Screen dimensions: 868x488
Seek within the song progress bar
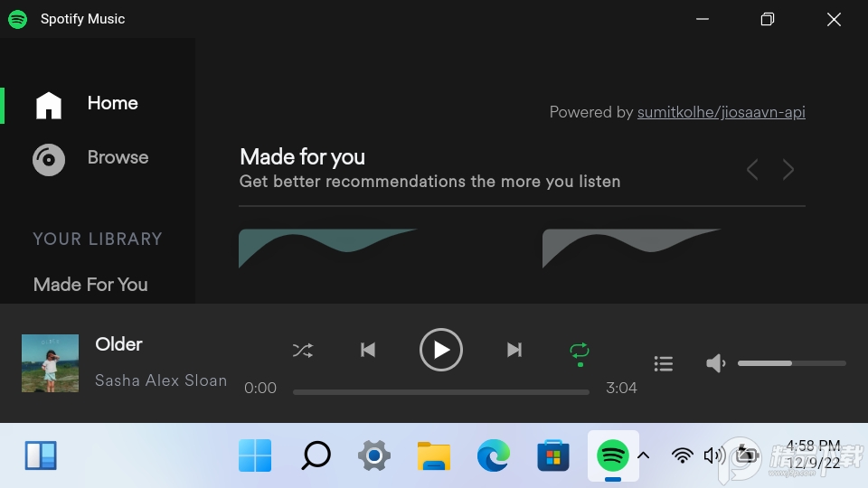pyautogui.click(x=440, y=391)
